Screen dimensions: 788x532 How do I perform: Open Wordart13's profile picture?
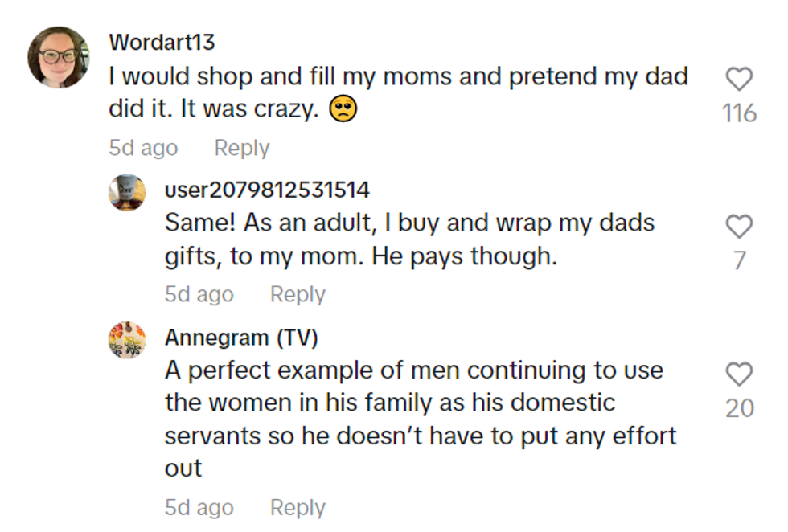click(x=59, y=57)
